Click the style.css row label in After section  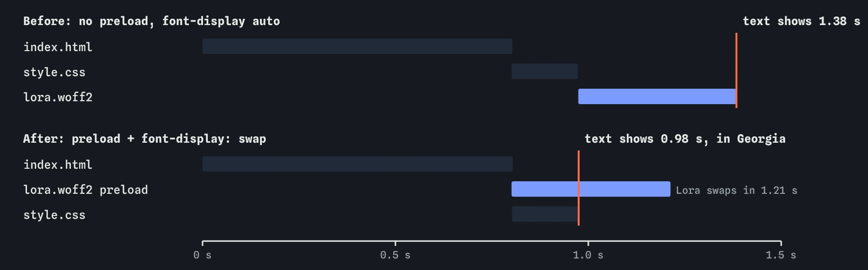click(54, 215)
